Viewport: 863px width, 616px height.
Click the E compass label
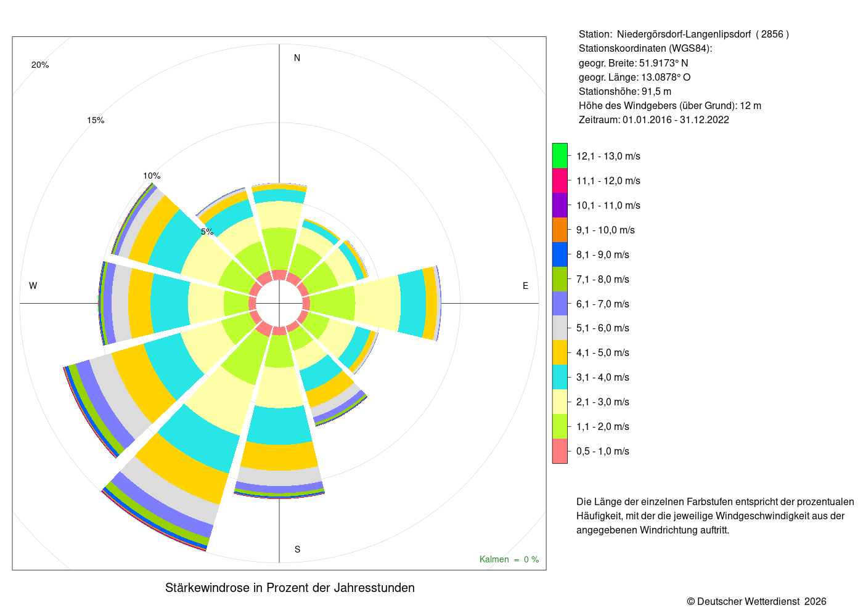[526, 286]
